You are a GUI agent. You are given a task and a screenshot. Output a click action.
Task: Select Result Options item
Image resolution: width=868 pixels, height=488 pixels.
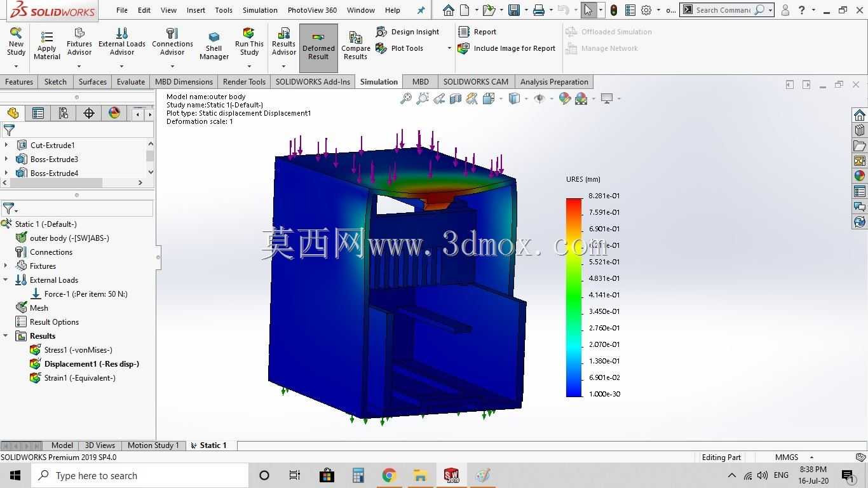(47, 322)
